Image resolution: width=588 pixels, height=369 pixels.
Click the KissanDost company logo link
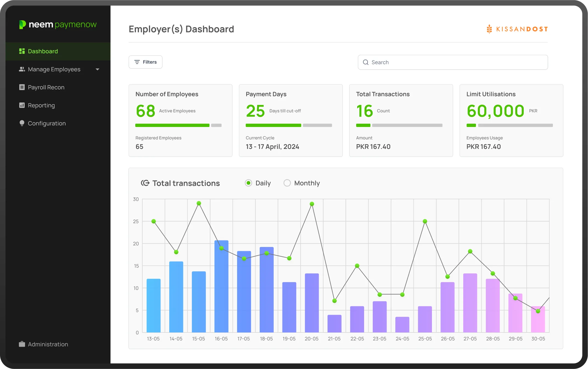point(517,29)
